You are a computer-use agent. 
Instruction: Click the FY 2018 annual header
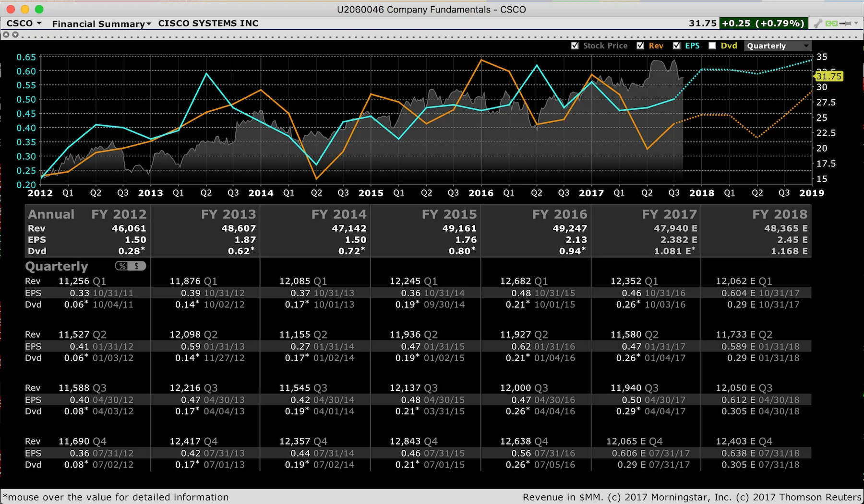[x=780, y=214]
